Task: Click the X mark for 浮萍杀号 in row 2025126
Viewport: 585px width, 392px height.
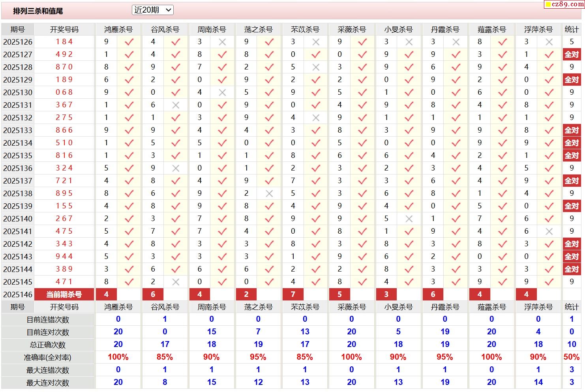Action: click(549, 42)
